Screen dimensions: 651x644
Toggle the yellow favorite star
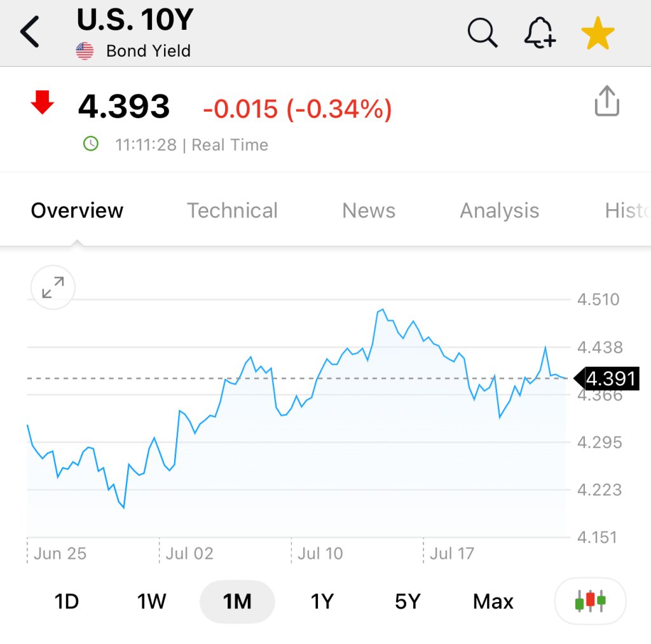pyautogui.click(x=598, y=33)
